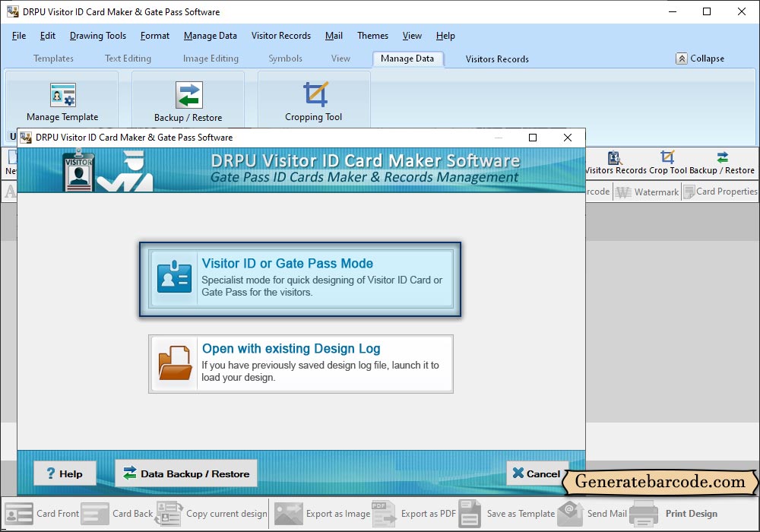The width and height of the screenshot is (760, 532).
Task: Click folder icon for existing Design Log
Action: 176,363
